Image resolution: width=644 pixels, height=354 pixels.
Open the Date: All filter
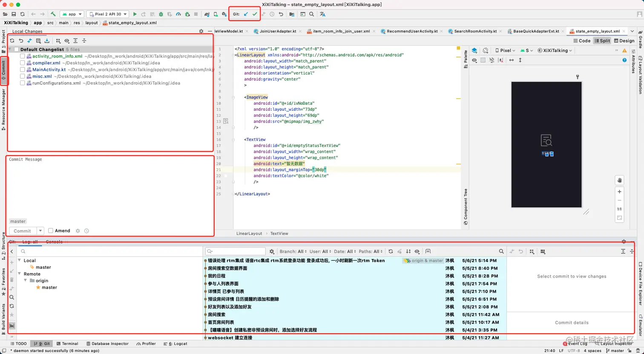pos(345,252)
